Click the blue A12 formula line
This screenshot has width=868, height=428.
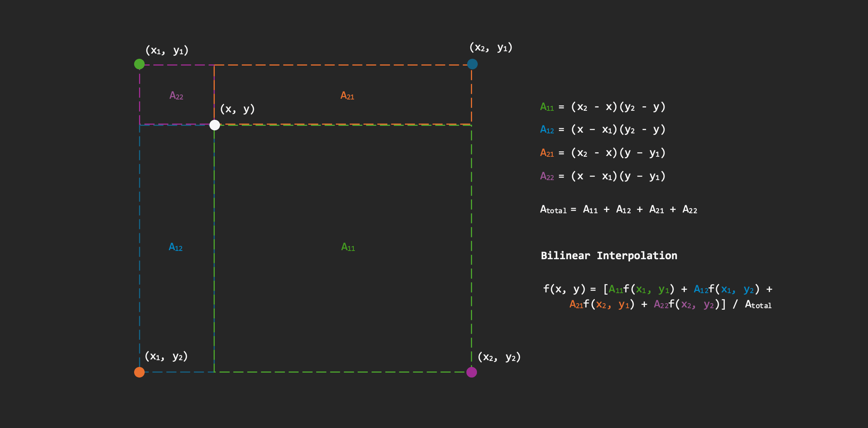coord(602,130)
